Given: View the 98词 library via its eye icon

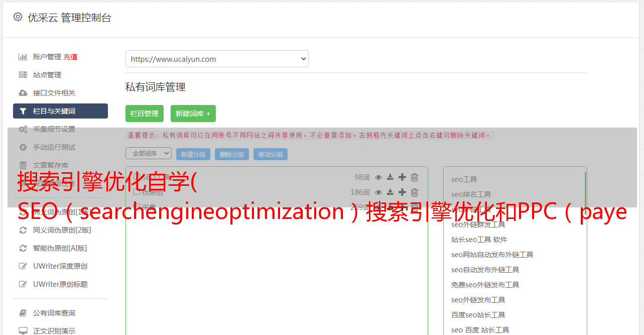Looking at the screenshot, I should click(x=378, y=177).
